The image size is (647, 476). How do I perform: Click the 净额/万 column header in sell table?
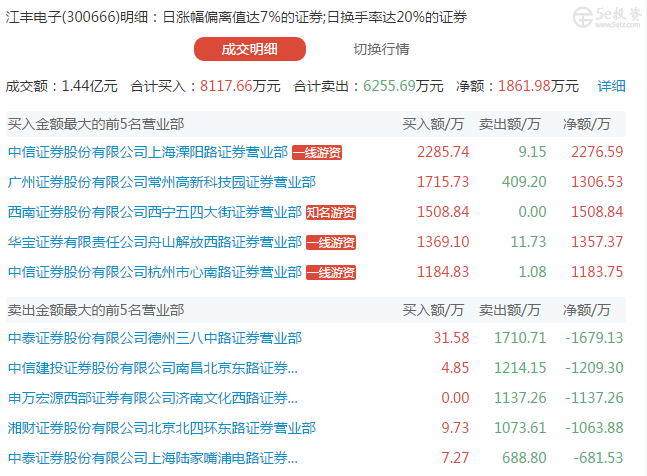(x=586, y=310)
